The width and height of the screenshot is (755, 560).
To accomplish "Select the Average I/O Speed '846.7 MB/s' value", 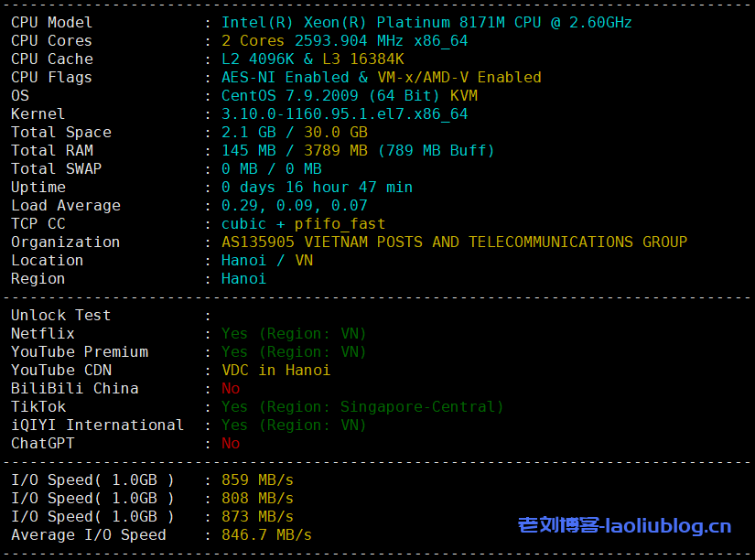I will point(266,534).
